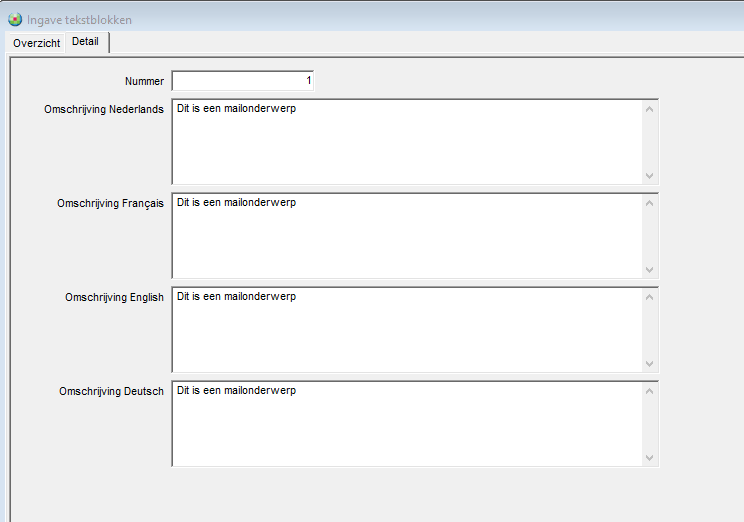Screen dimensions: 744x522
Task: Click the Omschrijving Deutsch label
Action: pos(112,391)
